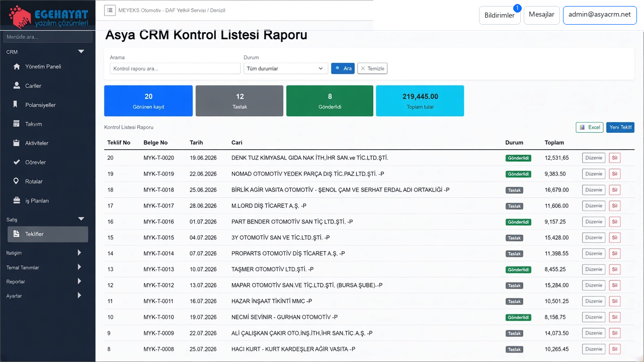
Task: Click the Takvim calendar icon
Action: click(17, 124)
